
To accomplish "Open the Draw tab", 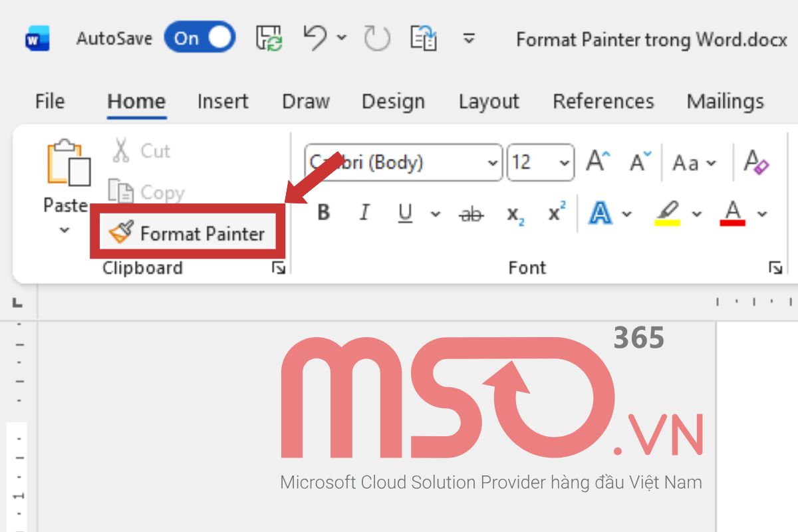I will (x=306, y=101).
